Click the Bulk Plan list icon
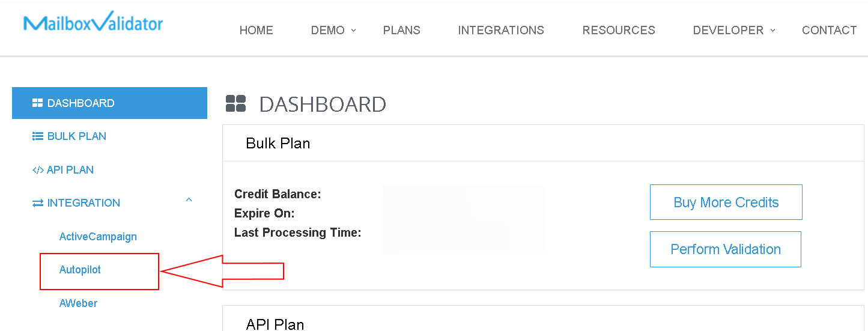This screenshot has height=331, width=868. click(37, 136)
